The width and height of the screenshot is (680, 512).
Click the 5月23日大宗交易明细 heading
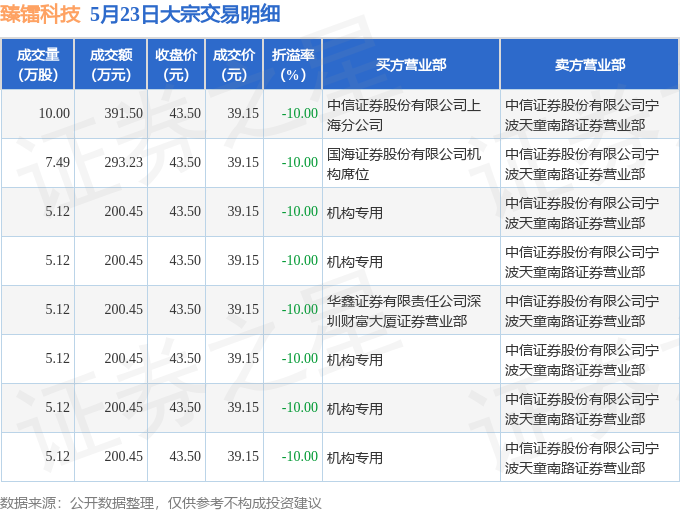click(x=185, y=14)
